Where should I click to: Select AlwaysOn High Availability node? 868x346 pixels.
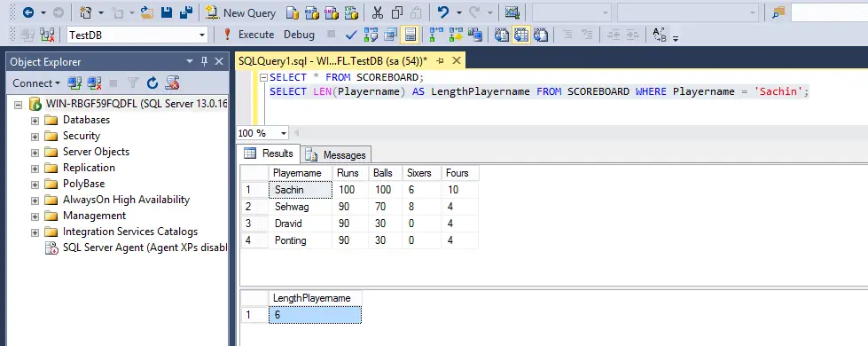point(126,200)
